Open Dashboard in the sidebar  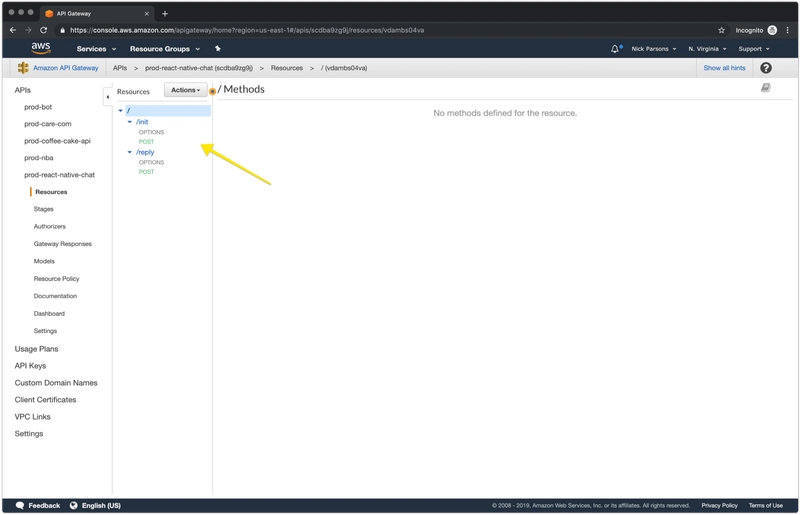(49, 313)
